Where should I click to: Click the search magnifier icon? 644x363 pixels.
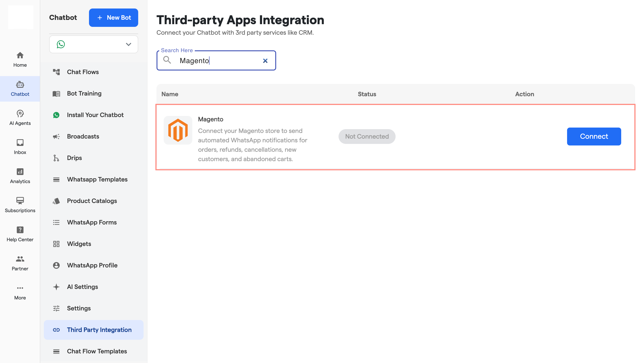click(167, 60)
